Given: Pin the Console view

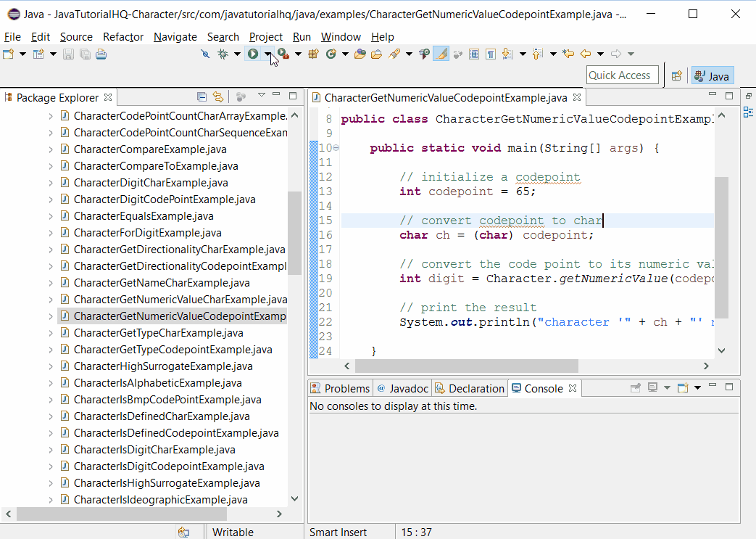Looking at the screenshot, I should click(x=636, y=387).
